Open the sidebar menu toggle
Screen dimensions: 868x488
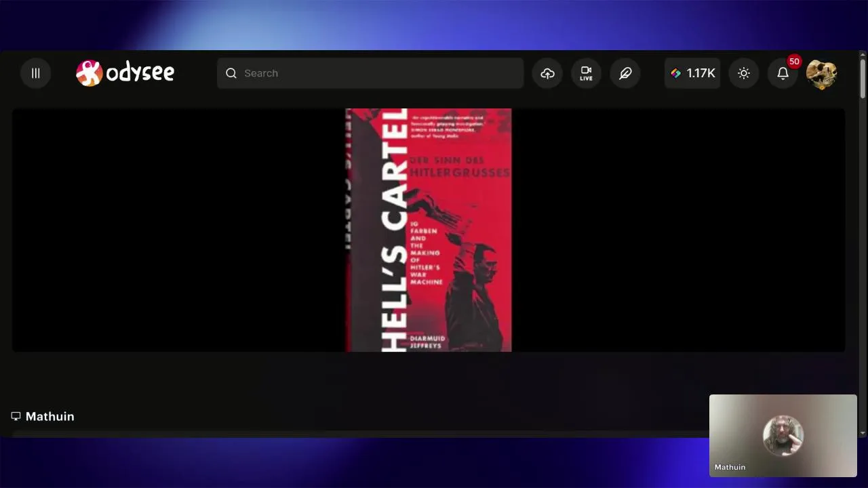tap(36, 73)
